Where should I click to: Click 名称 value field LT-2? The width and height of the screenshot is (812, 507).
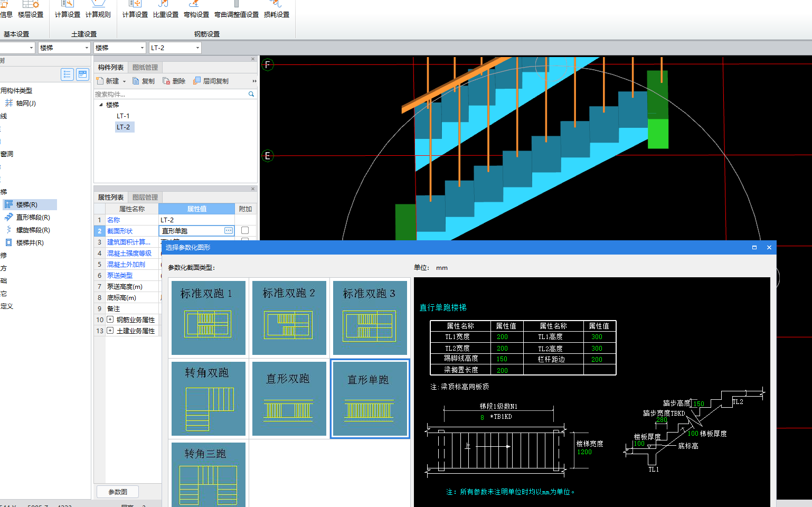tap(196, 220)
